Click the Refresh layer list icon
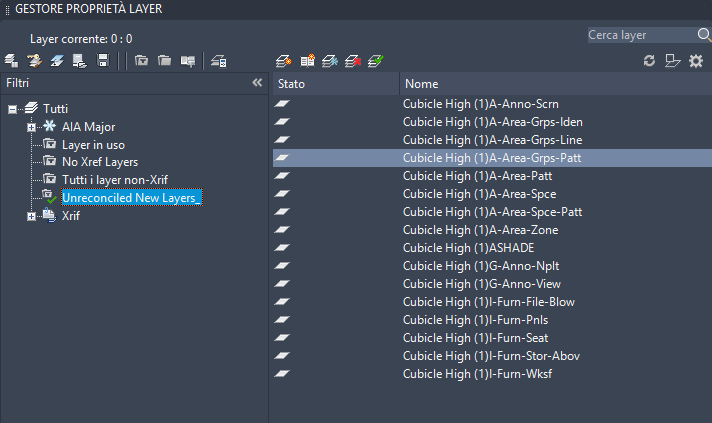 coord(649,61)
